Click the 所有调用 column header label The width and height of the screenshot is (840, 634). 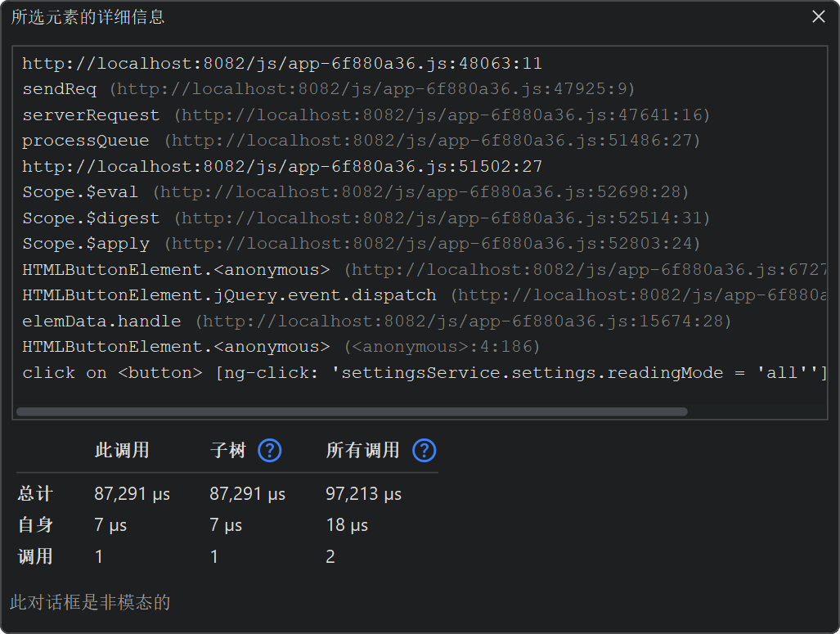click(x=362, y=451)
